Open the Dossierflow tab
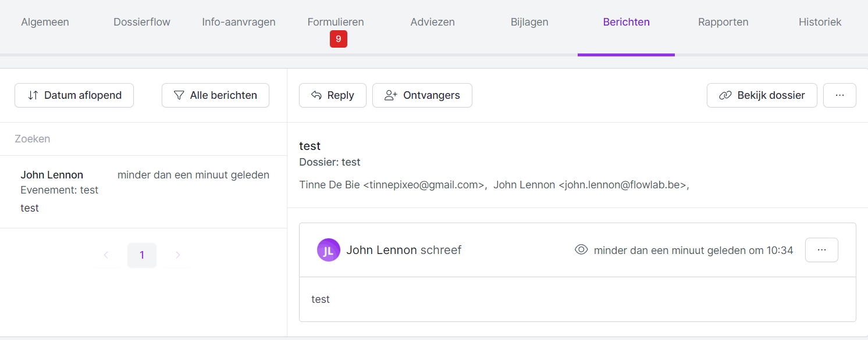This screenshot has width=868, height=340. click(x=142, y=22)
